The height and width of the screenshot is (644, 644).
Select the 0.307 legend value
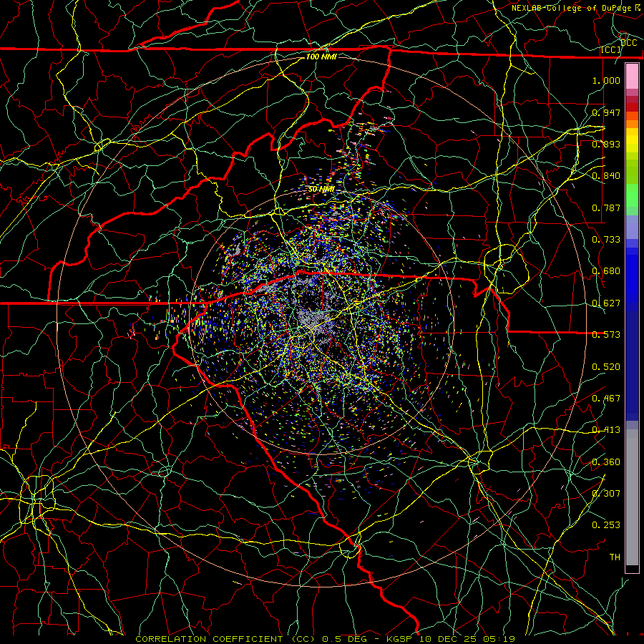point(606,493)
